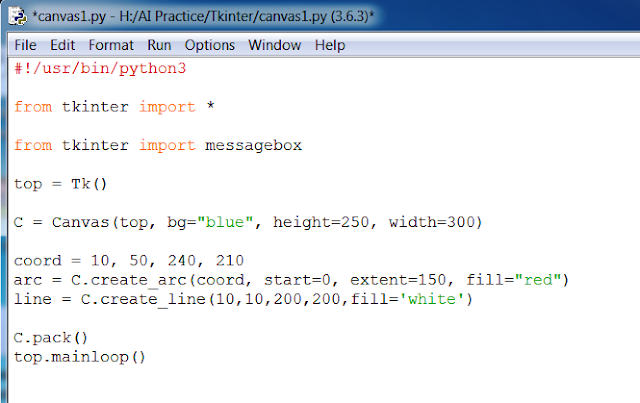Click the line 'C.pack()'
Image resolution: width=640 pixels, height=403 pixels.
coord(51,338)
